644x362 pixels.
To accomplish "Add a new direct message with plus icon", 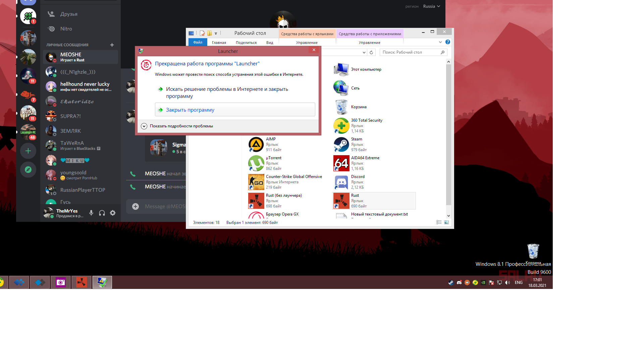I will (x=112, y=45).
